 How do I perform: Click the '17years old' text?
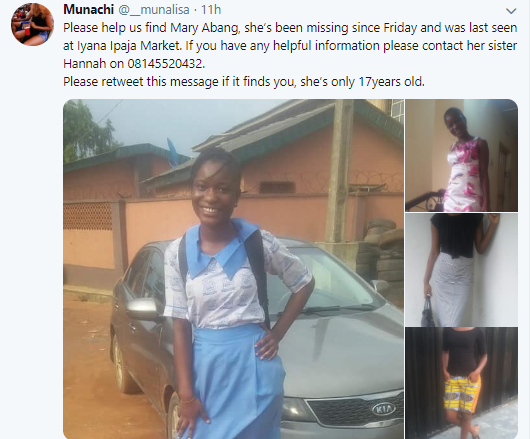tap(391, 82)
